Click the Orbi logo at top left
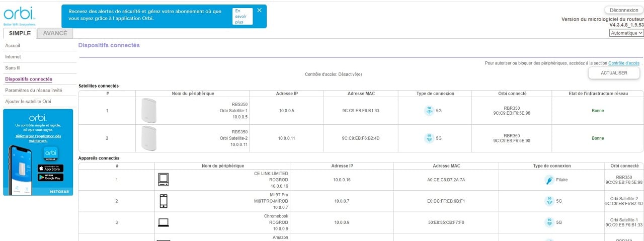 tap(19, 16)
